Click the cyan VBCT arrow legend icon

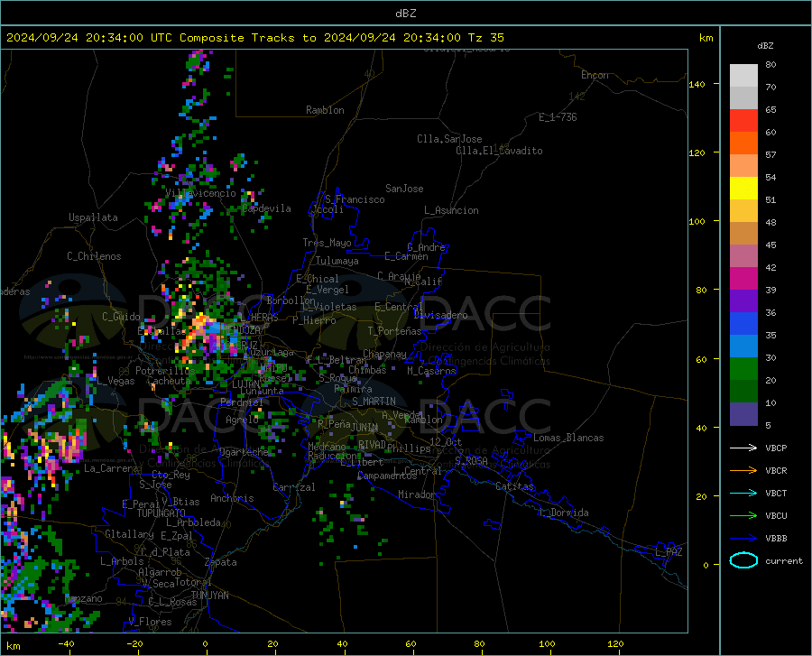[743, 493]
